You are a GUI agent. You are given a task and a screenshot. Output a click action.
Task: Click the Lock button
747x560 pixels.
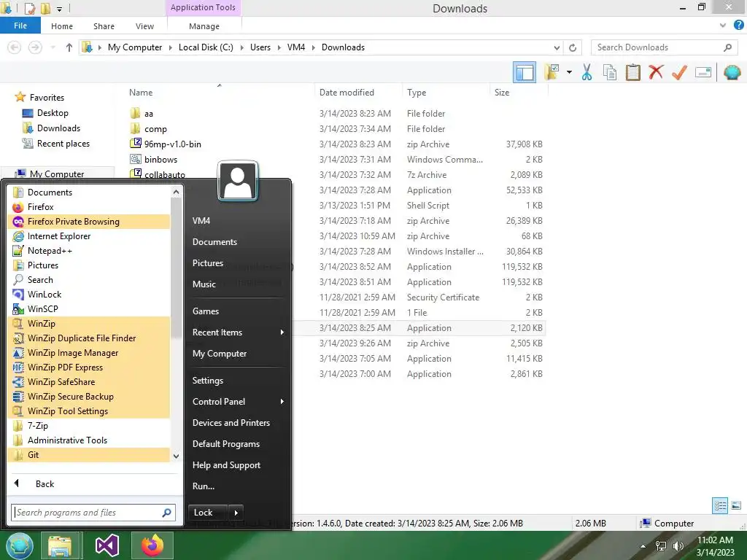(208, 513)
